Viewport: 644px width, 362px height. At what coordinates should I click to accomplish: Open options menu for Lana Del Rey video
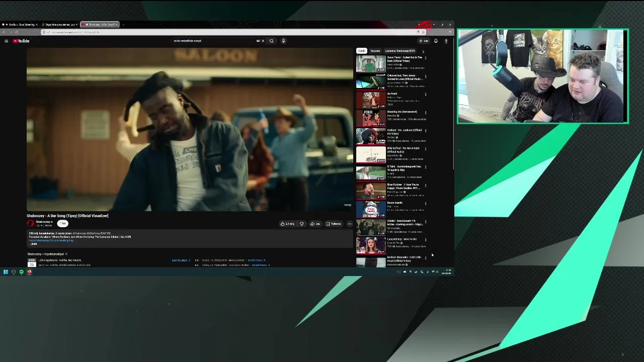(426, 239)
